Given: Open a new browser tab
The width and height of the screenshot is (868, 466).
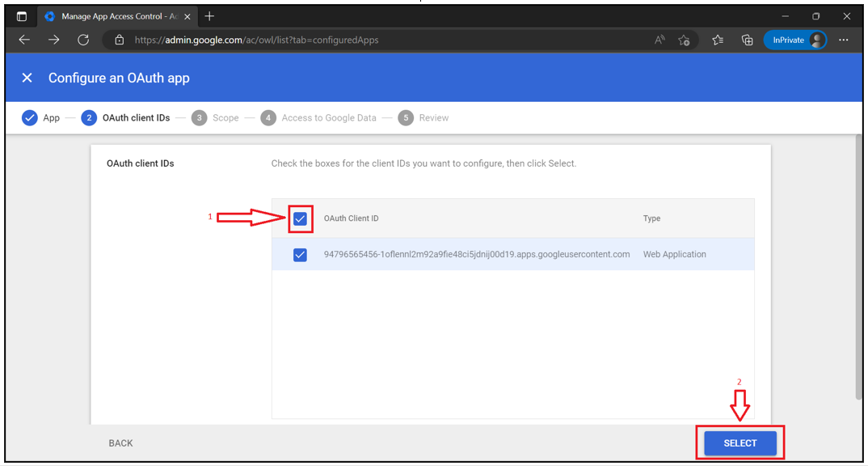Looking at the screenshot, I should tap(209, 17).
